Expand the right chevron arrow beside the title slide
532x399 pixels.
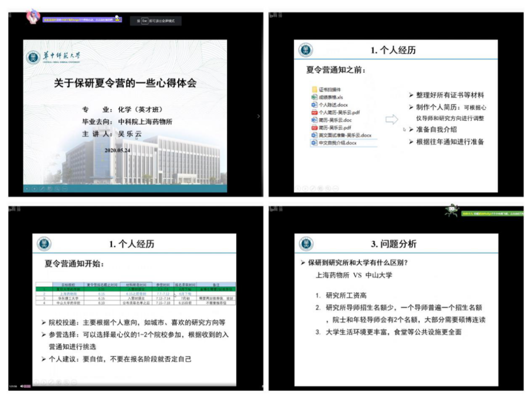point(258,116)
